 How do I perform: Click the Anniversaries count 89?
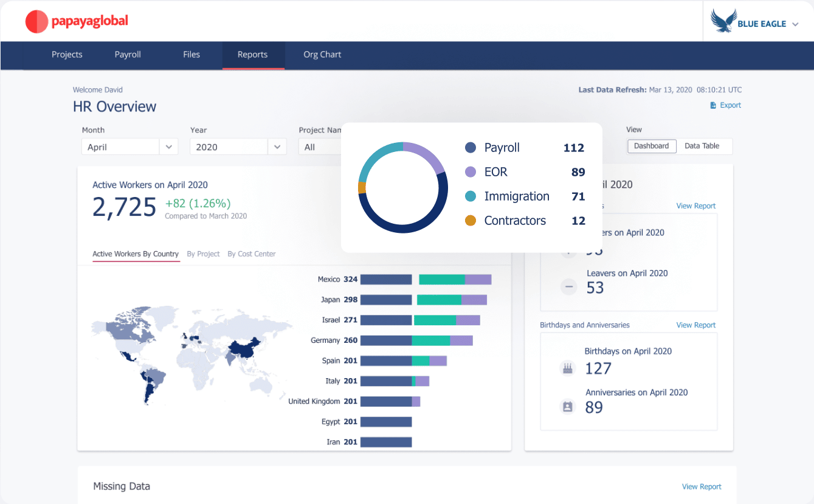(x=594, y=407)
